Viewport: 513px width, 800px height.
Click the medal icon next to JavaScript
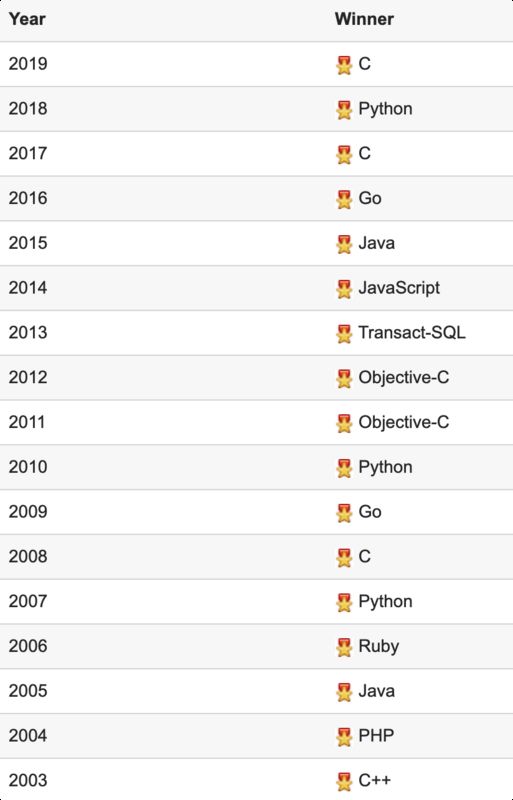[x=344, y=289]
